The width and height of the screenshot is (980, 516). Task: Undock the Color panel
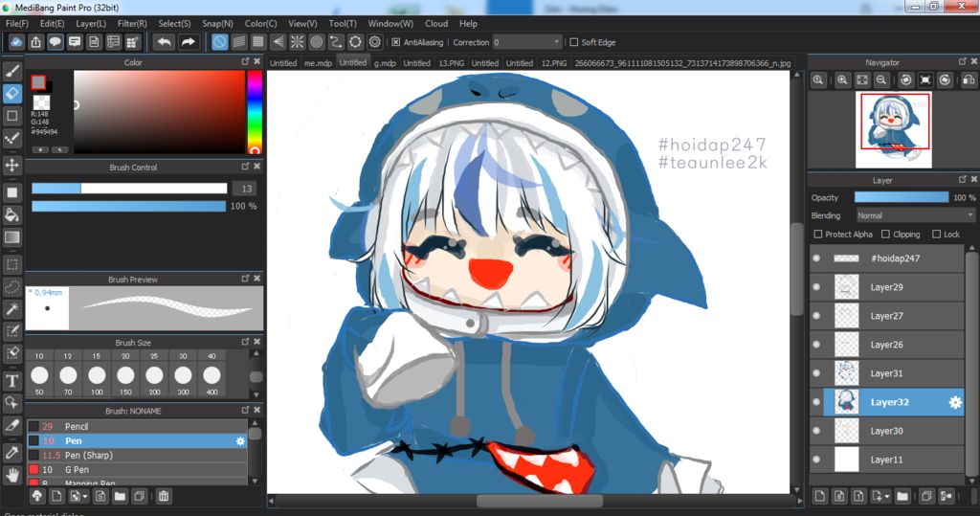(245, 61)
